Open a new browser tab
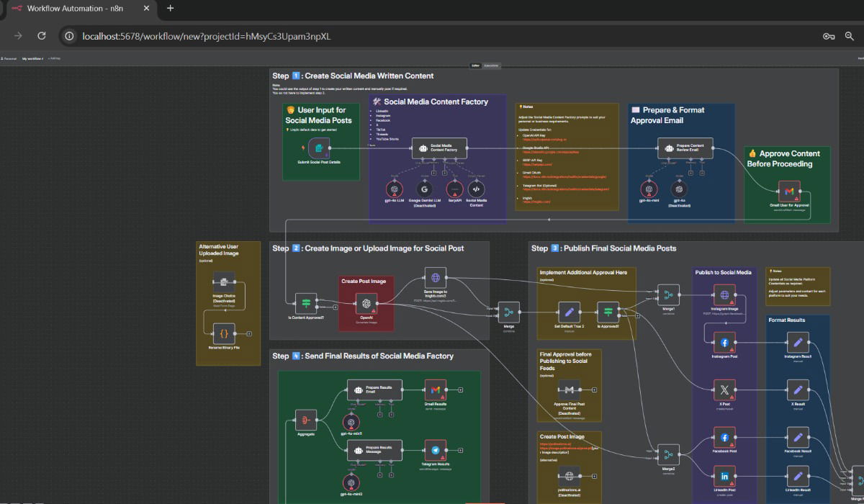The width and height of the screenshot is (864, 504). 171,9
